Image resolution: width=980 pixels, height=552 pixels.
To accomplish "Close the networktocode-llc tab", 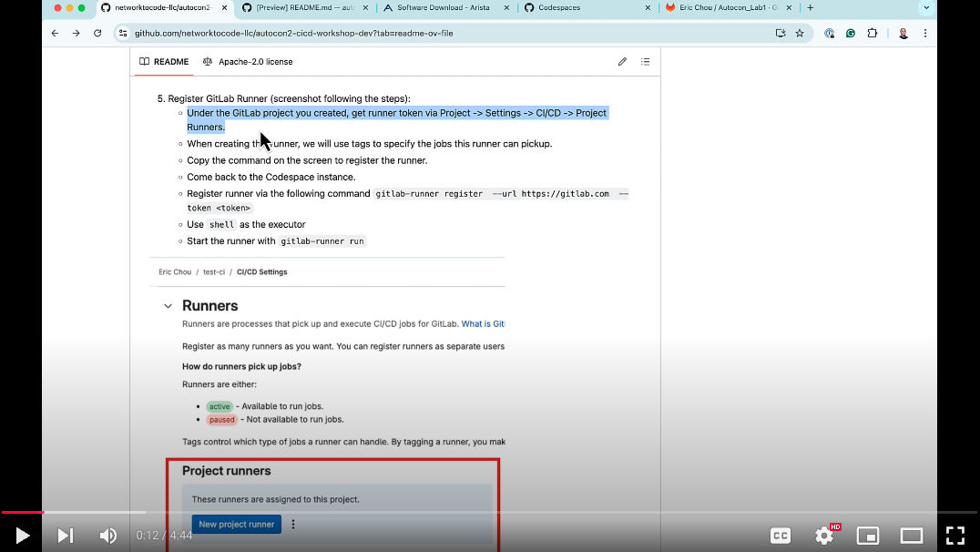I will tap(224, 7).
